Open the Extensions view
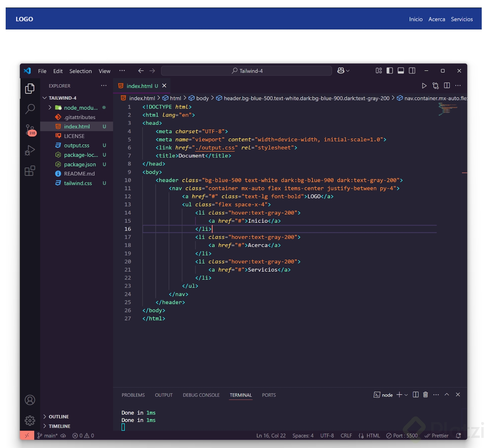 click(30, 170)
